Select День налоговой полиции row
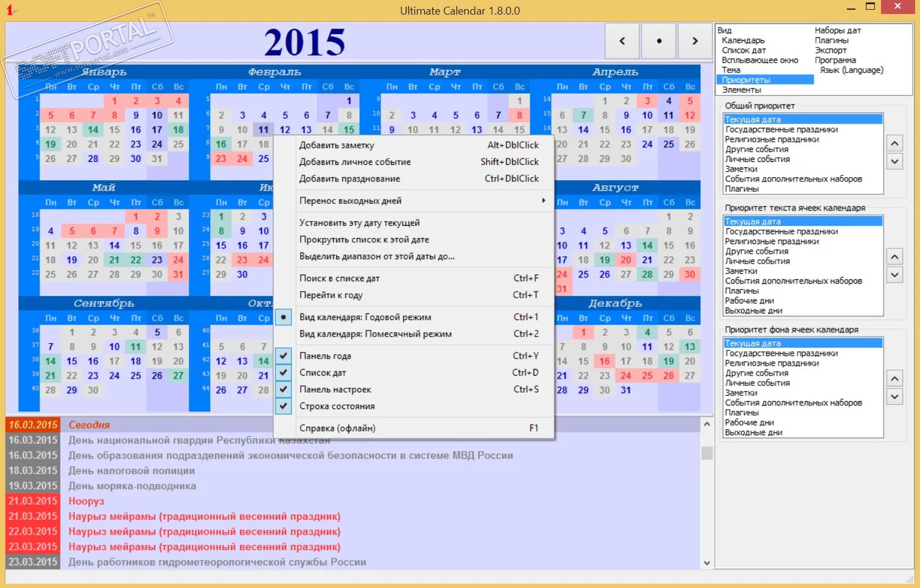The width and height of the screenshot is (920, 588). [x=353, y=471]
